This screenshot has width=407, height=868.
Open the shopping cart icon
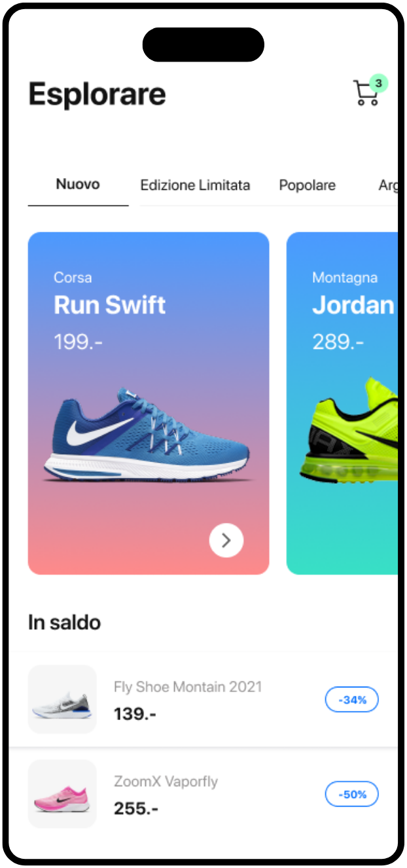click(x=366, y=94)
